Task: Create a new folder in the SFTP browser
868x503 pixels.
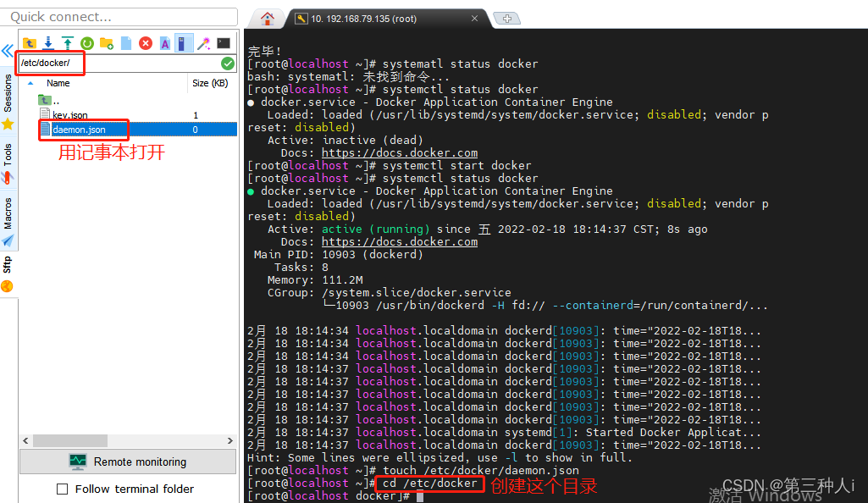Action: click(107, 43)
